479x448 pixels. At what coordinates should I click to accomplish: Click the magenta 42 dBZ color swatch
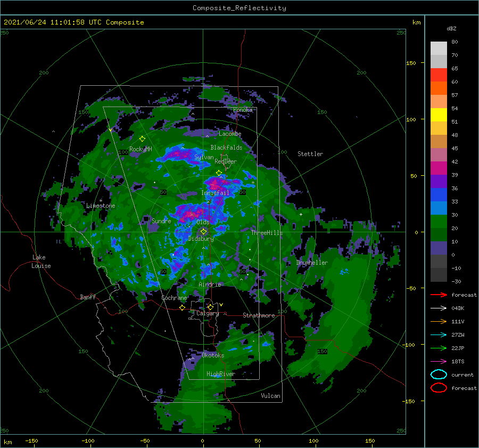[x=439, y=168]
